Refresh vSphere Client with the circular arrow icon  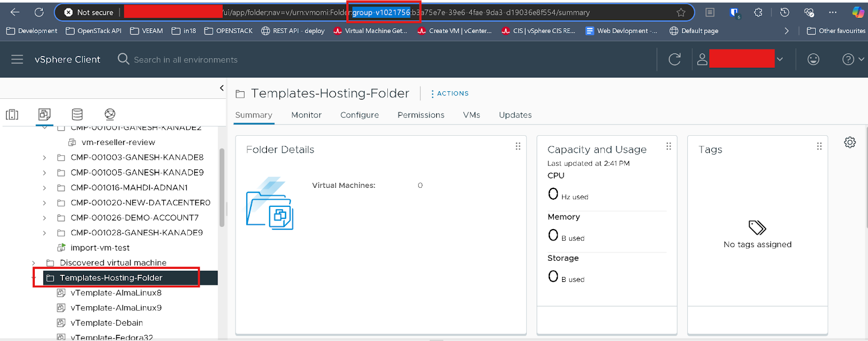coord(674,59)
